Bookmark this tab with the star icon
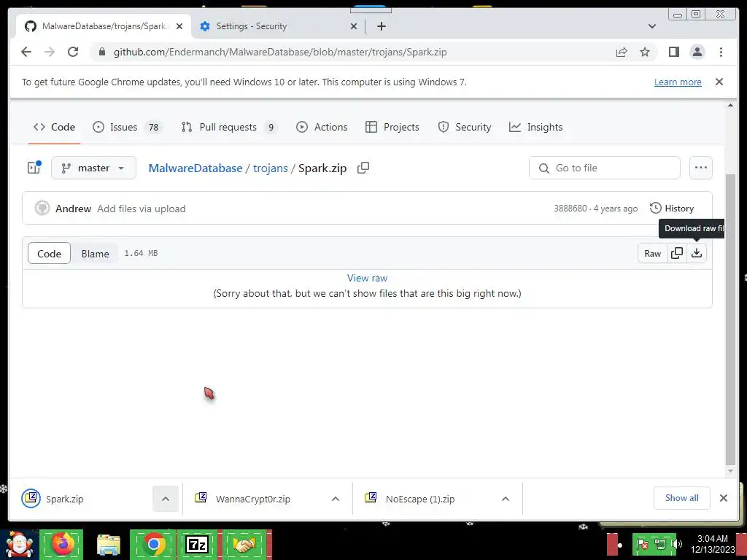The height and width of the screenshot is (560, 747). tap(645, 52)
